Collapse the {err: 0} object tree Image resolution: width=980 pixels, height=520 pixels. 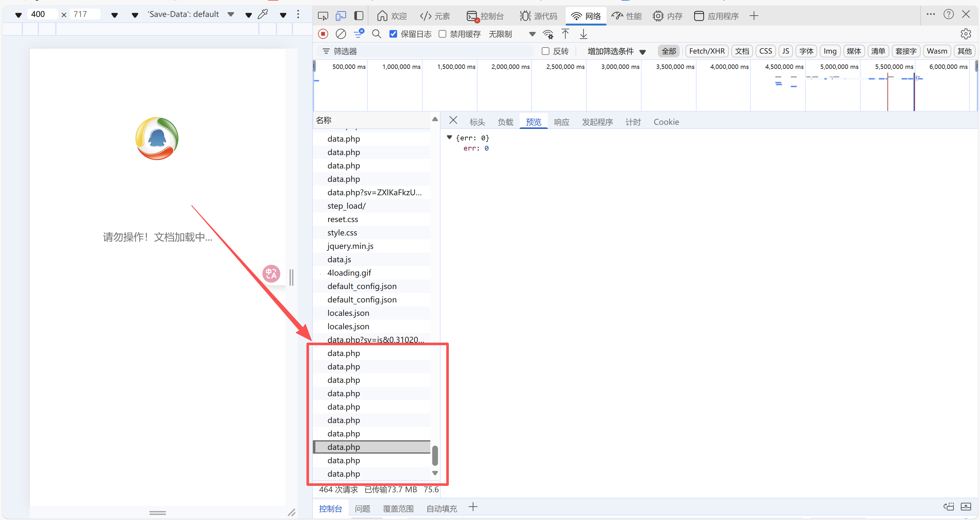(x=449, y=137)
